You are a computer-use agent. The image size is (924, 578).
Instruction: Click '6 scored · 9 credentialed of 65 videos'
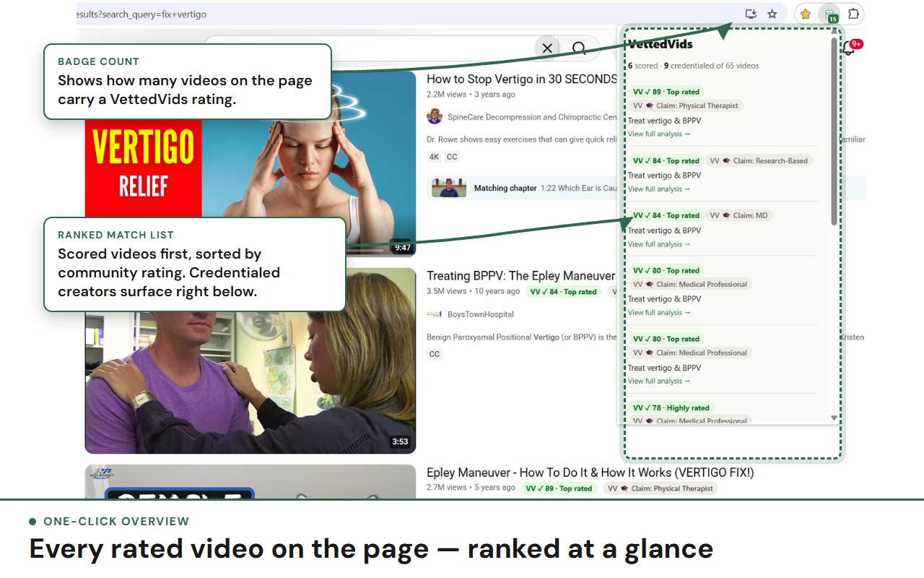point(693,66)
